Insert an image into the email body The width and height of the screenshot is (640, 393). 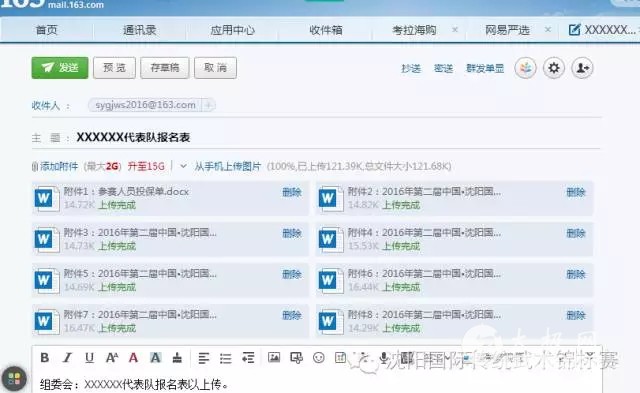coord(274,357)
